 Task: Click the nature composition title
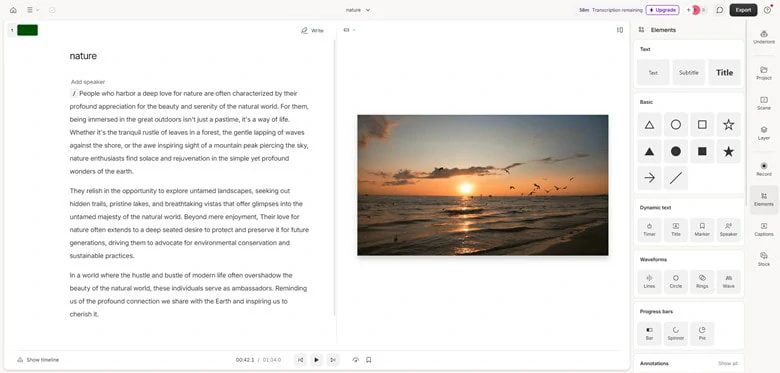(x=83, y=56)
